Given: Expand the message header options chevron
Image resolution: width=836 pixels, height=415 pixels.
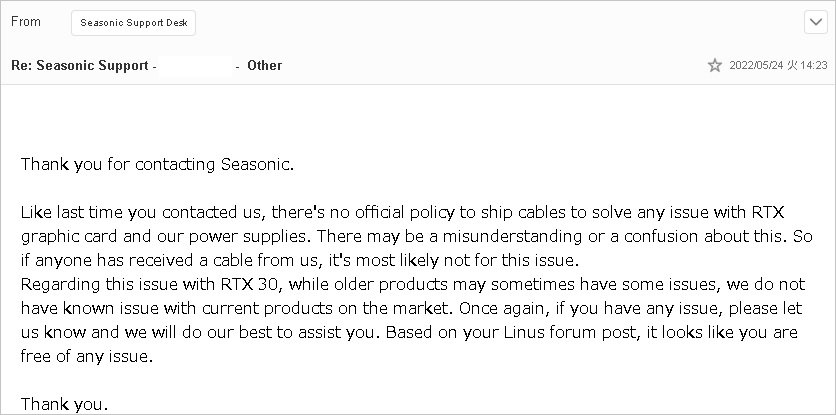Looking at the screenshot, I should pyautogui.click(x=816, y=22).
